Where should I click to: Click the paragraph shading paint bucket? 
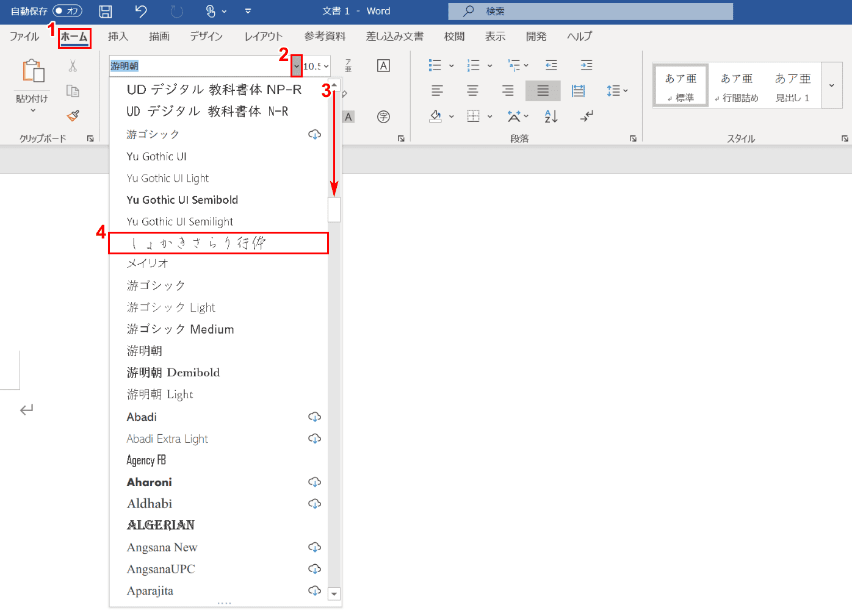coord(436,116)
